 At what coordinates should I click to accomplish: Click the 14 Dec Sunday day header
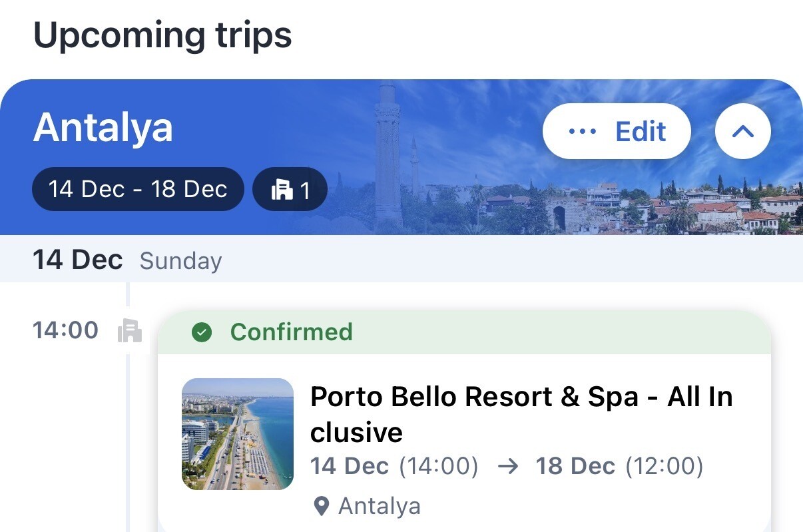pos(127,260)
